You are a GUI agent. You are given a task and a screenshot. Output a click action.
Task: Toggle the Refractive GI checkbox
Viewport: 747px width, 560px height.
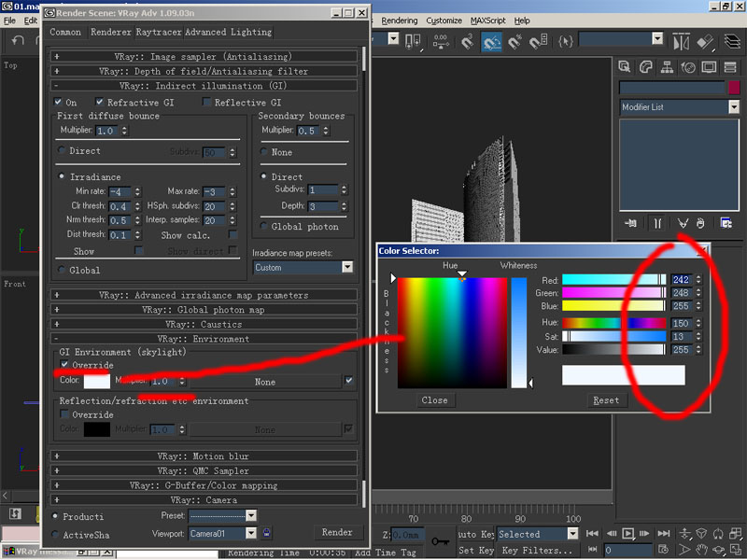(99, 102)
